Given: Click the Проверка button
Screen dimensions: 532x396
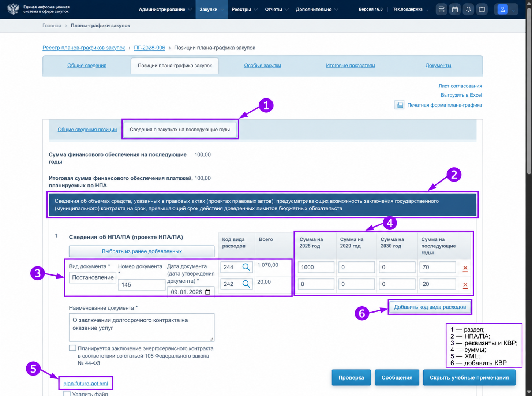Looking at the screenshot, I should [x=351, y=377].
